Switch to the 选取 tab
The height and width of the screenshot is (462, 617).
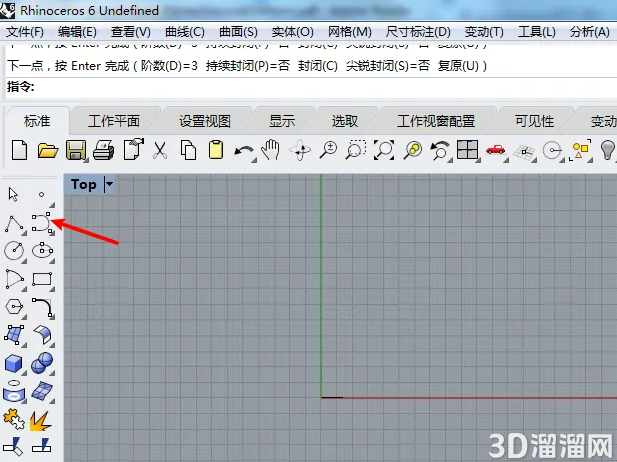(x=345, y=121)
